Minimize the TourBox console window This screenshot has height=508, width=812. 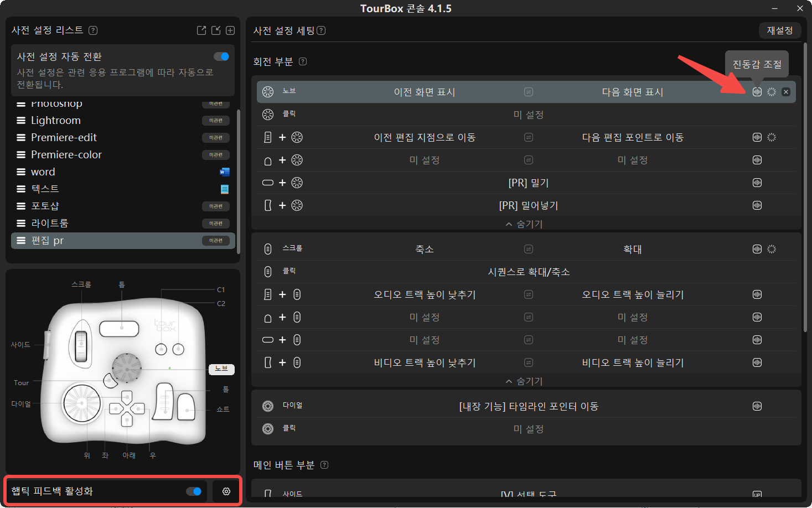click(x=774, y=8)
